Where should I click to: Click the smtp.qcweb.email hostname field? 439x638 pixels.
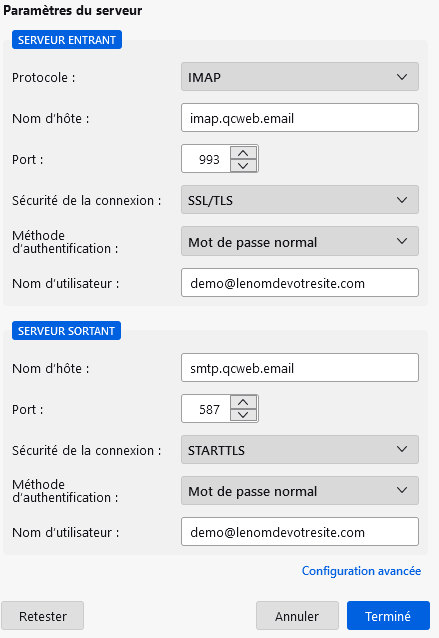[300, 368]
